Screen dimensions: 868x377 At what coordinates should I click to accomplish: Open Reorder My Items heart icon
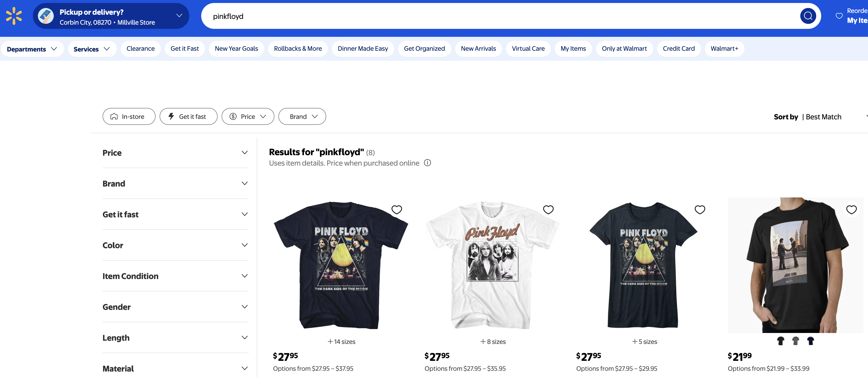839,16
